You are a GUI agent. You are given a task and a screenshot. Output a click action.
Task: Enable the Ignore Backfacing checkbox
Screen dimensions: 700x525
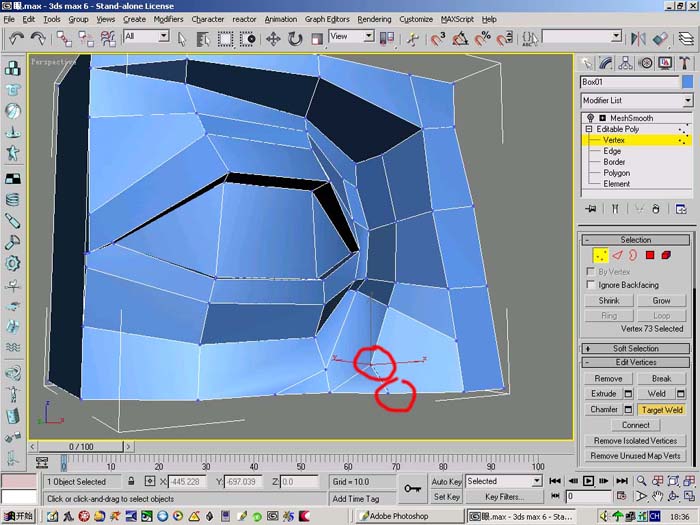[x=590, y=284]
